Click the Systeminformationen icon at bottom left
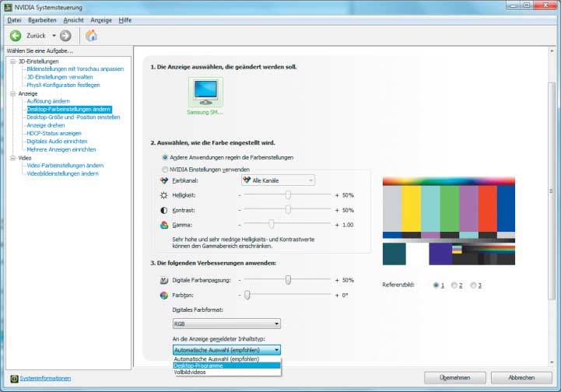Image resolution: width=561 pixels, height=392 pixels. [x=14, y=379]
